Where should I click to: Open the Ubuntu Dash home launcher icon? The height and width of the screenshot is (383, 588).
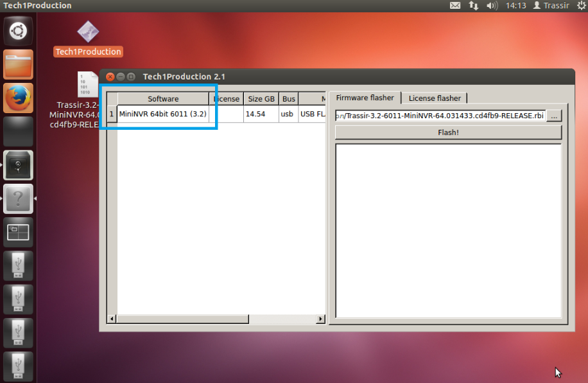pos(18,31)
